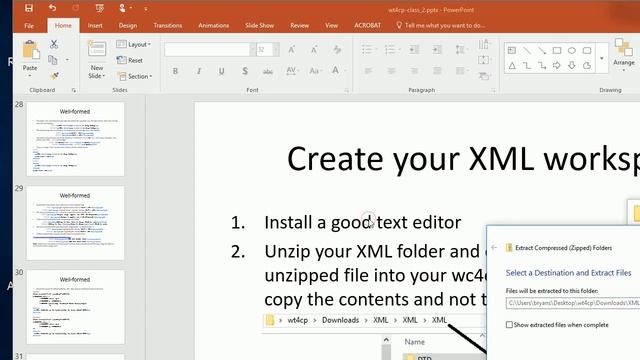Click the Convert to SmartArt icon
This screenshot has width=640, height=360.
484,76
